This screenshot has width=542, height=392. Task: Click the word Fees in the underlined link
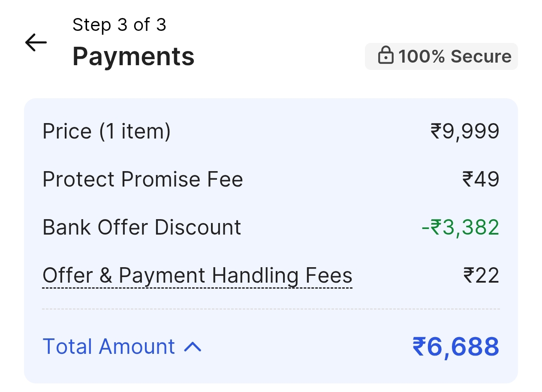point(328,275)
